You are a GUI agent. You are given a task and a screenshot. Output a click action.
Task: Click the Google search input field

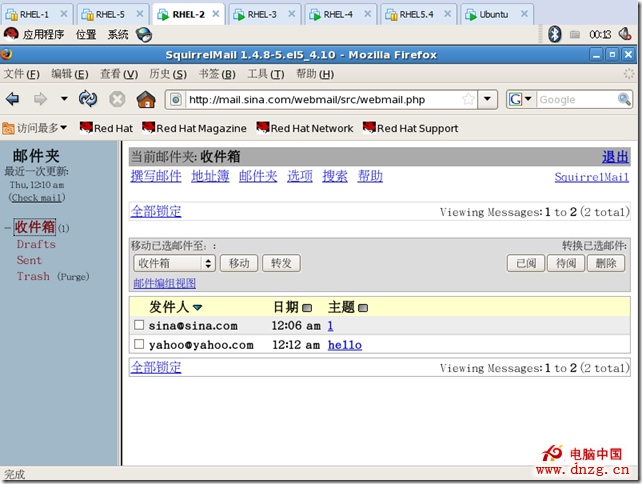(576, 100)
